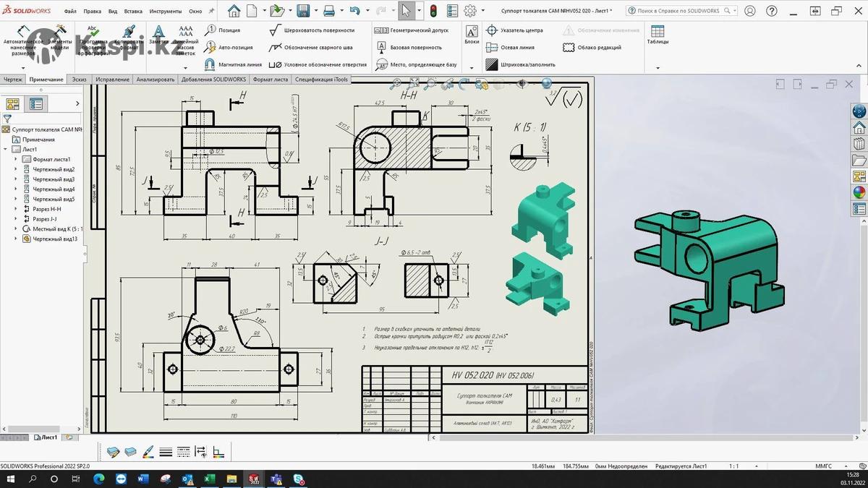Image resolution: width=868 pixels, height=488 pixels.
Task: Click the Лист1 sheet tab at bottom
Action: 48,437
